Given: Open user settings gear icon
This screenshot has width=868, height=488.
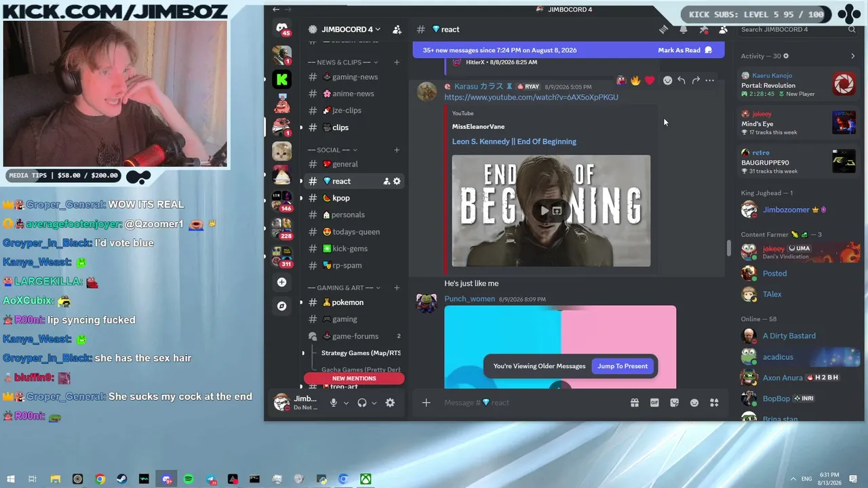Looking at the screenshot, I should (390, 403).
